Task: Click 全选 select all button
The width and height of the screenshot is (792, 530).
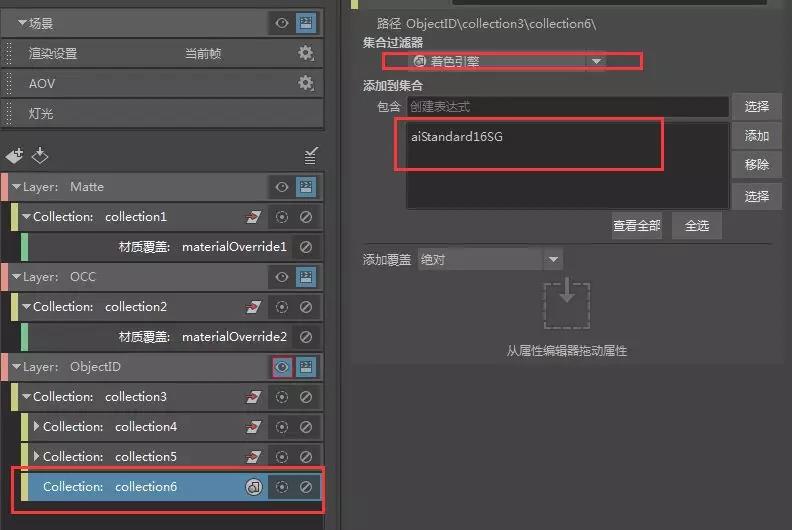Action: (x=697, y=225)
